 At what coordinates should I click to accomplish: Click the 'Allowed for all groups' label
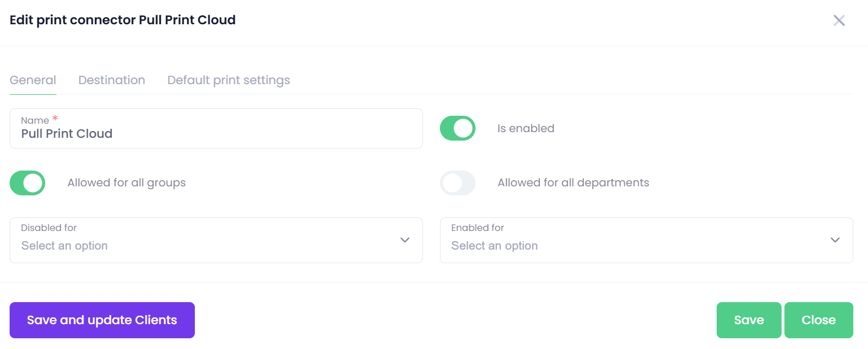(x=127, y=183)
